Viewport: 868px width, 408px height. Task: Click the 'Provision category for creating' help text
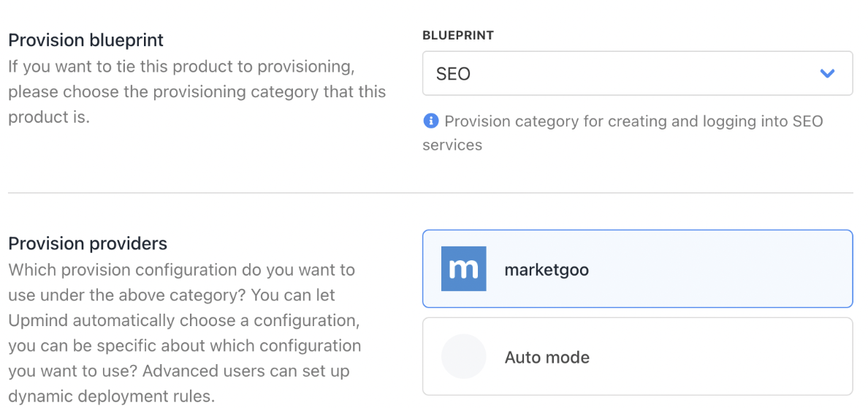pos(623,132)
